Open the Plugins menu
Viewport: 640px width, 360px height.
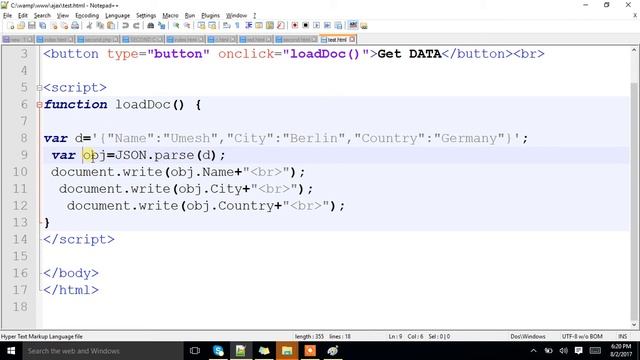pyautogui.click(x=210, y=16)
